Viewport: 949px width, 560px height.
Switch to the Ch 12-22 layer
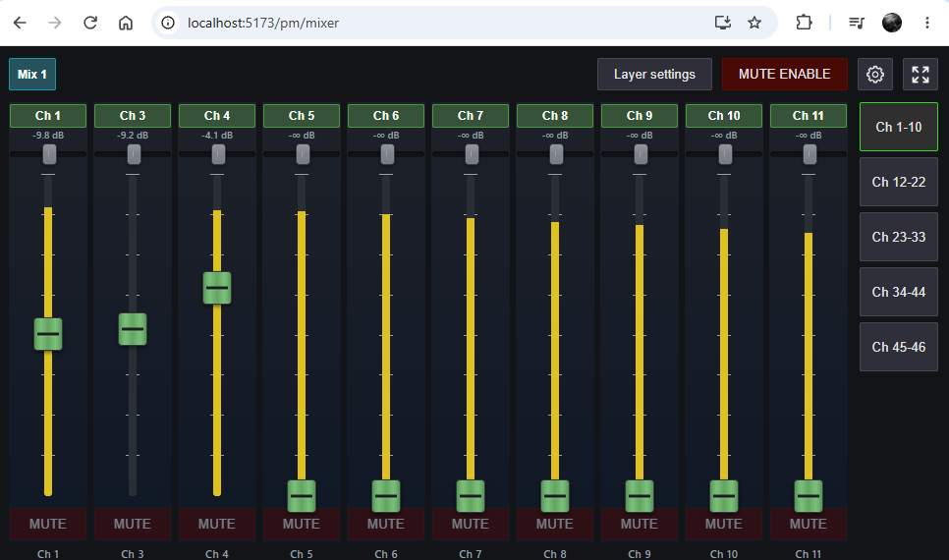[x=899, y=182]
